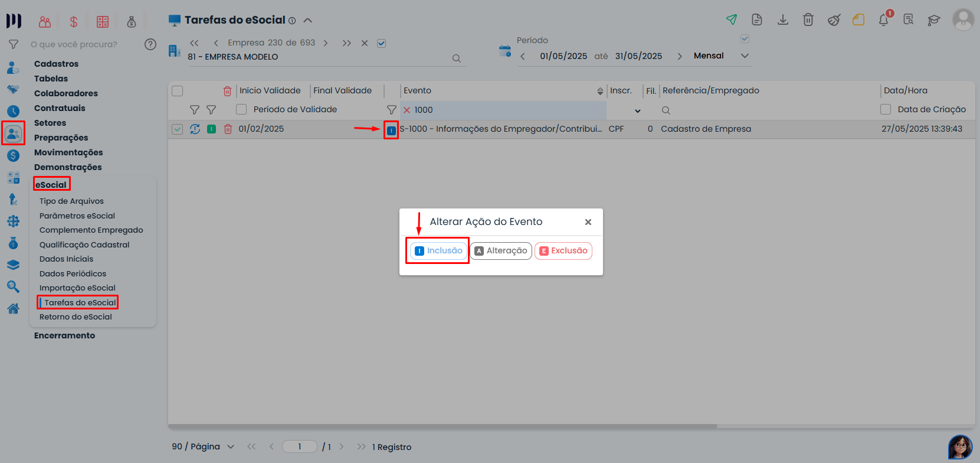This screenshot has width=980, height=463.
Task: Click the magnifier icon in left sidebar
Action: (13, 287)
